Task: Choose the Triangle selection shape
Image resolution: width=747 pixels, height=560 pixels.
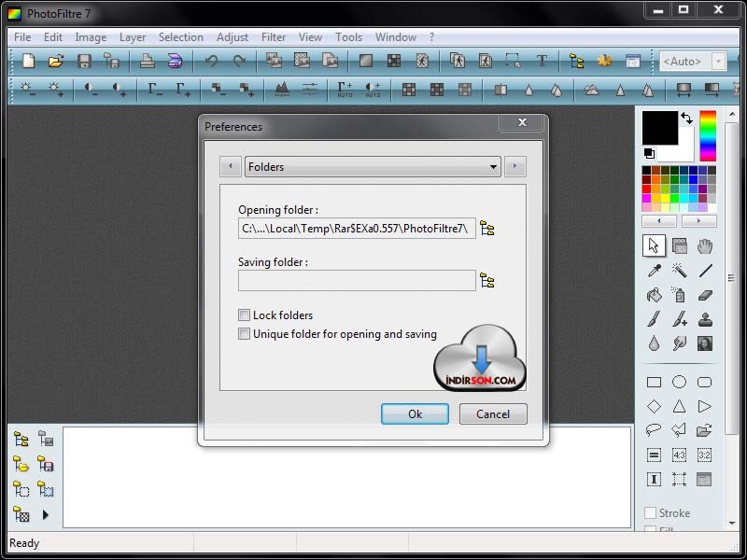Action: (680, 406)
